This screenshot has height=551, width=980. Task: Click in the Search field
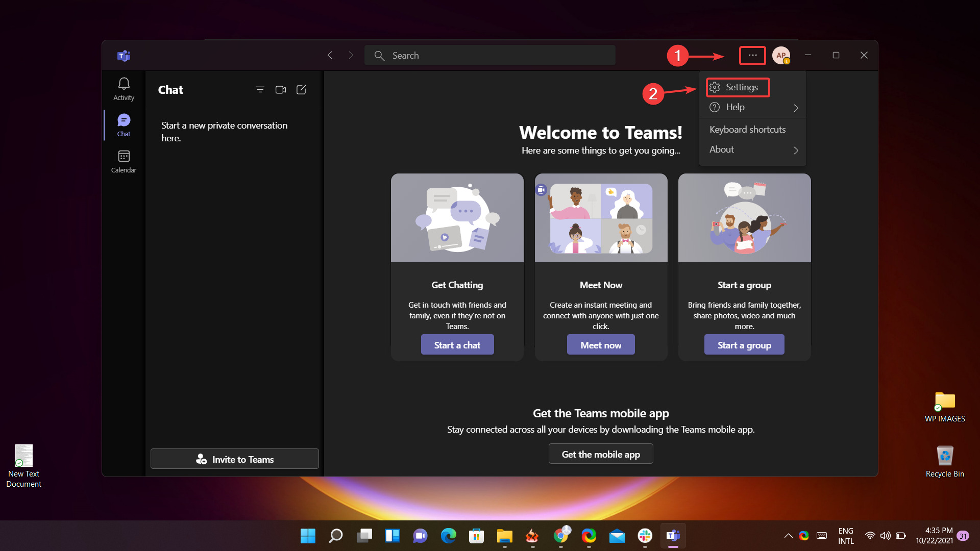point(490,55)
